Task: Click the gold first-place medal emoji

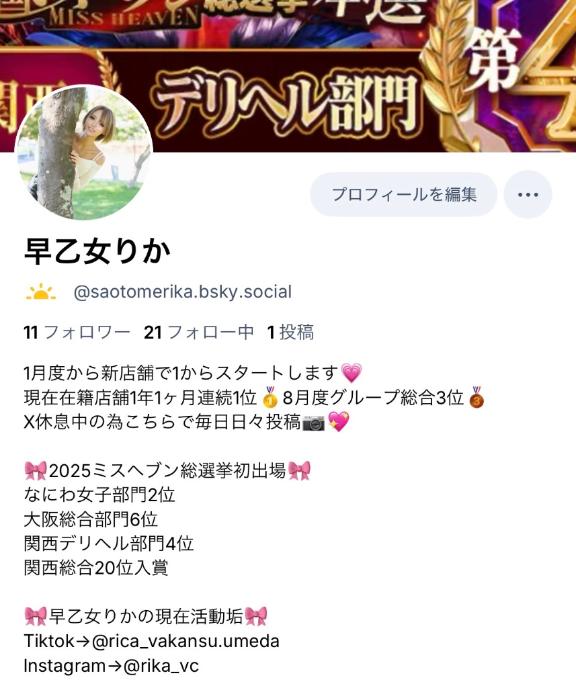Action: point(270,398)
